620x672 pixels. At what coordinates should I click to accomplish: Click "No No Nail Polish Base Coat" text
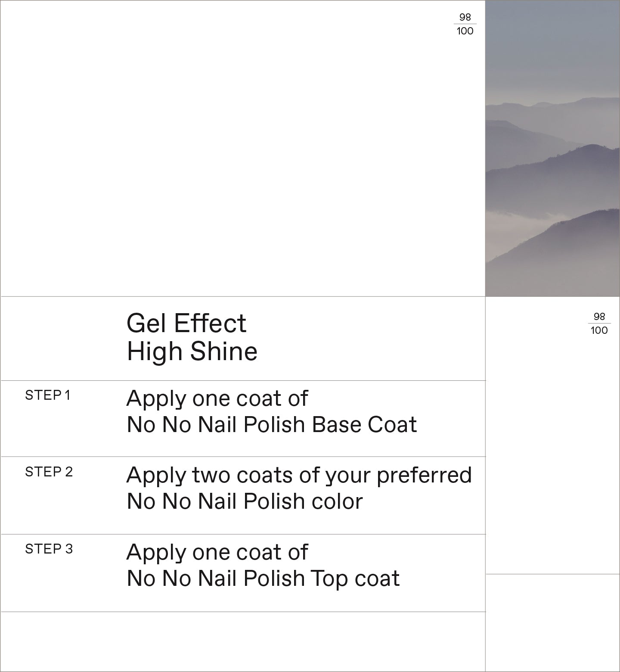[272, 425]
